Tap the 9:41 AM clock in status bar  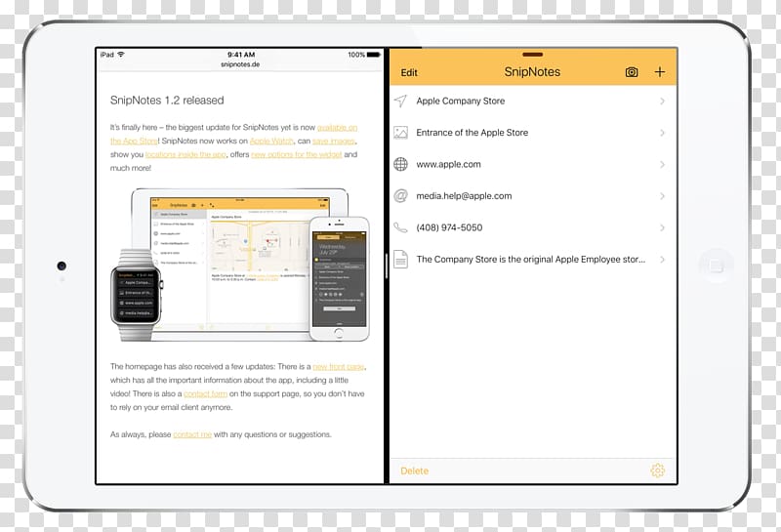point(241,55)
